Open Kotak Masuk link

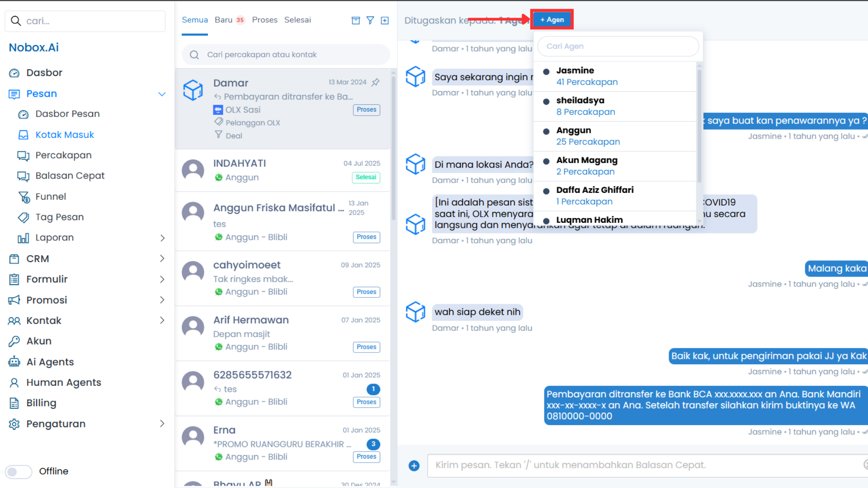(65, 135)
